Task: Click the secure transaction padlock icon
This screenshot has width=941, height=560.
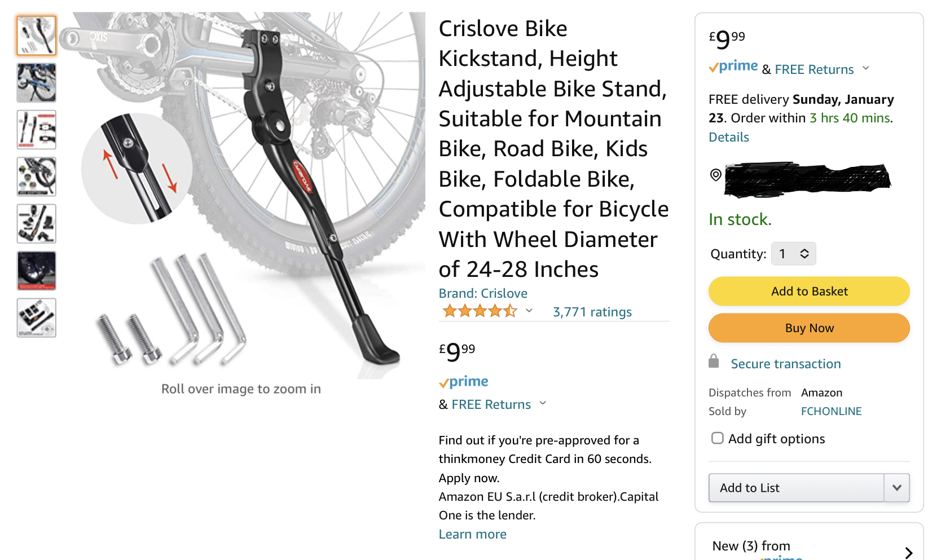Action: 714,361
